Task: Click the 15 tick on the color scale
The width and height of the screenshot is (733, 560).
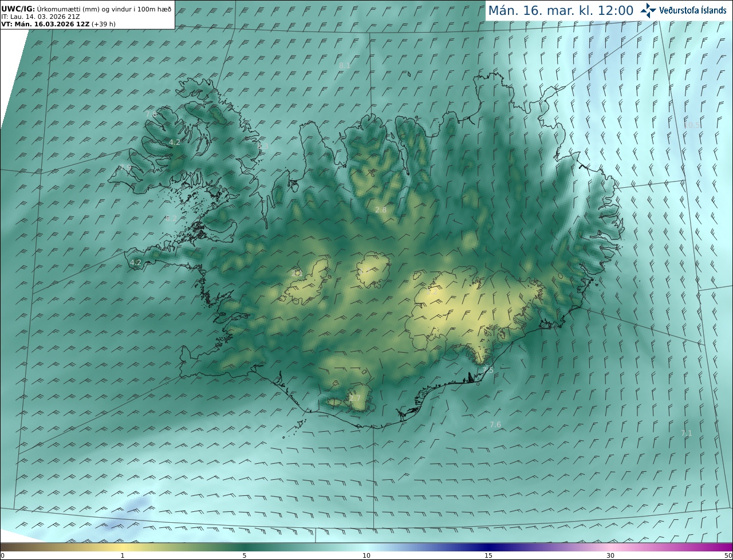Action: coord(488,555)
